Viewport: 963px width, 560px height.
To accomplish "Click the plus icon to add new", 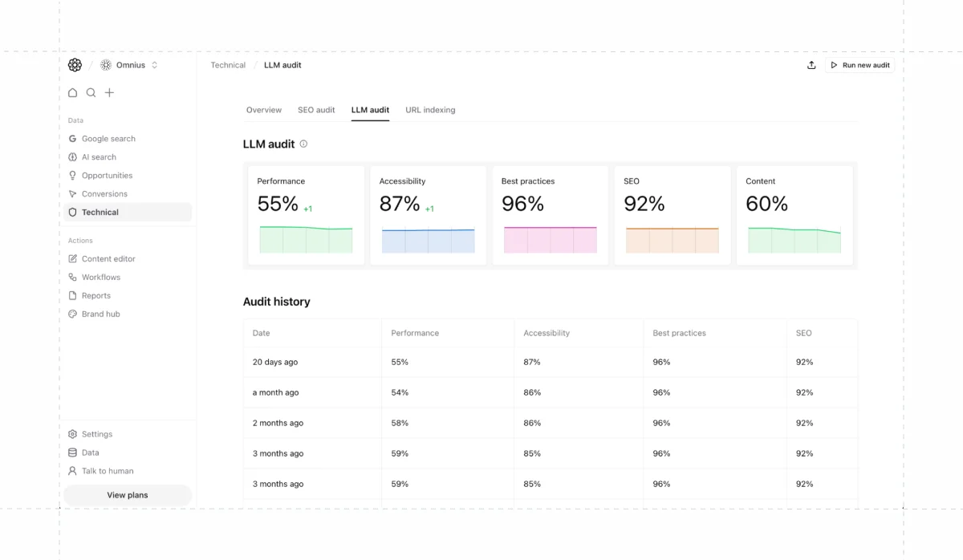I will coord(110,92).
